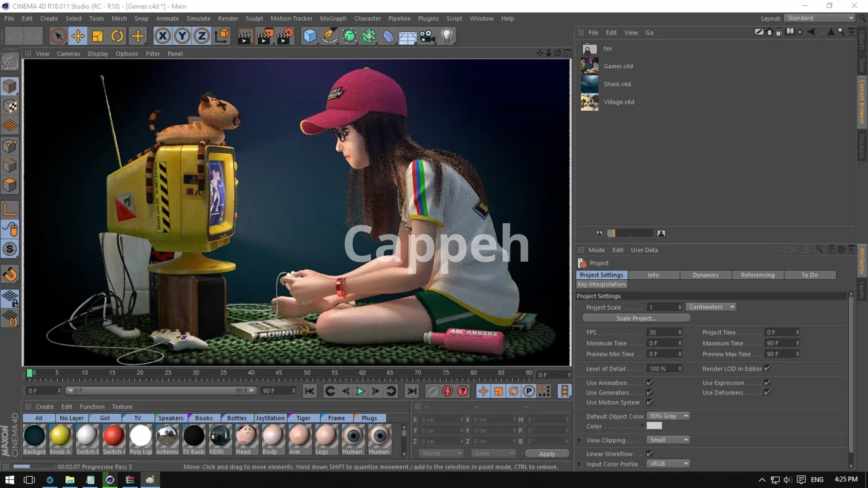
Task: Disable Linear Workflow checkbox
Action: (650, 454)
